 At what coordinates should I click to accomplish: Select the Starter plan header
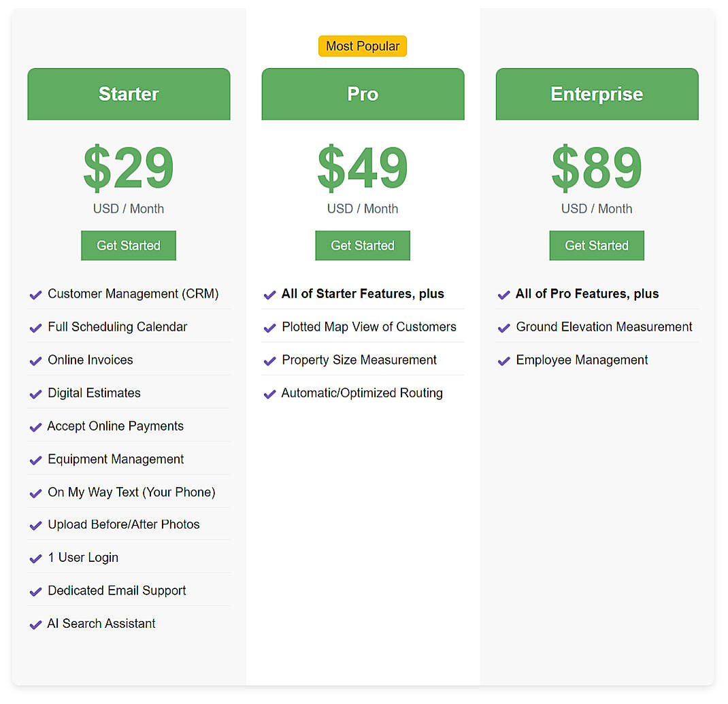point(128,94)
